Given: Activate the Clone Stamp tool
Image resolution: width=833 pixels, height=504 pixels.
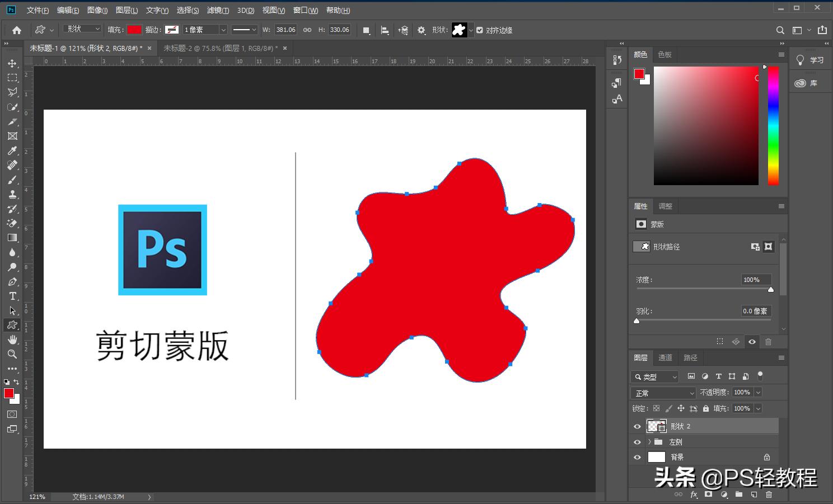Looking at the screenshot, I should tap(13, 194).
